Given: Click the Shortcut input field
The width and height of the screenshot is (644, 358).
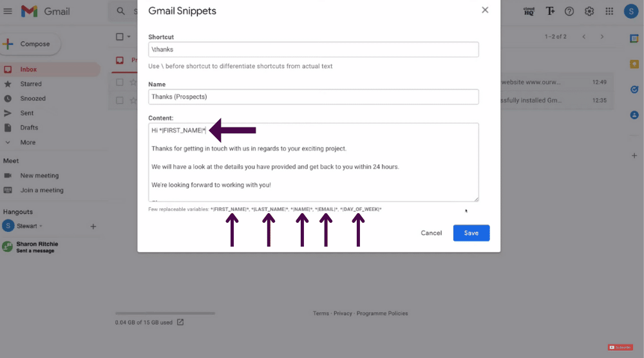Looking at the screenshot, I should pos(314,50).
